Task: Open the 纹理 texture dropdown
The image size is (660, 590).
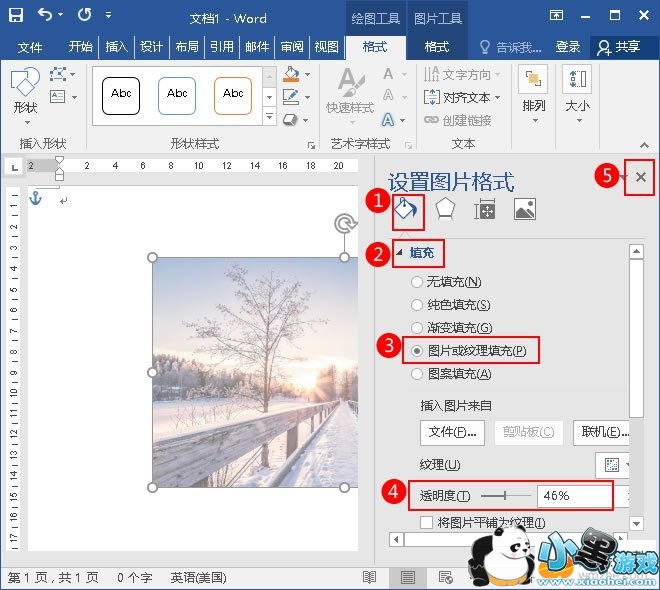Action: pyautogui.click(x=613, y=465)
